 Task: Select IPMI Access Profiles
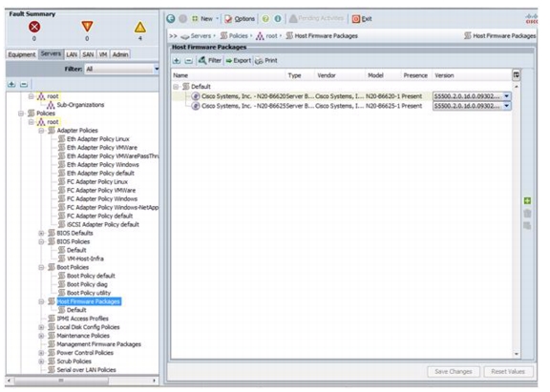[x=82, y=319]
